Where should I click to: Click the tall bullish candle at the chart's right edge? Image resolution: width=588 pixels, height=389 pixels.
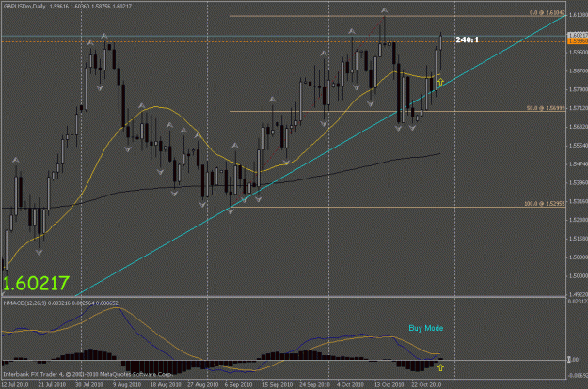point(440,52)
